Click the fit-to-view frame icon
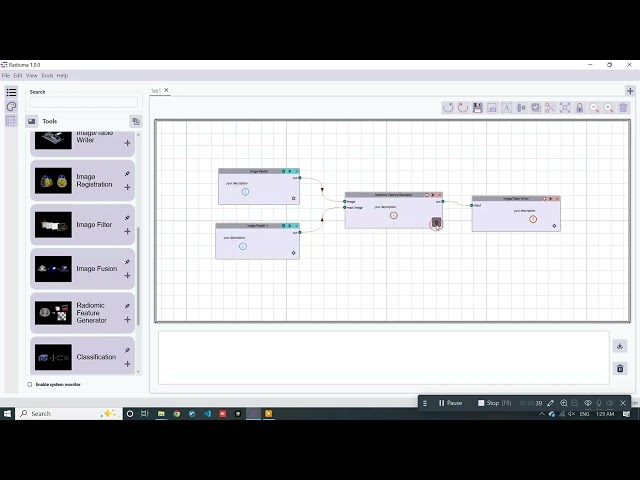The image size is (640, 480). [565, 108]
